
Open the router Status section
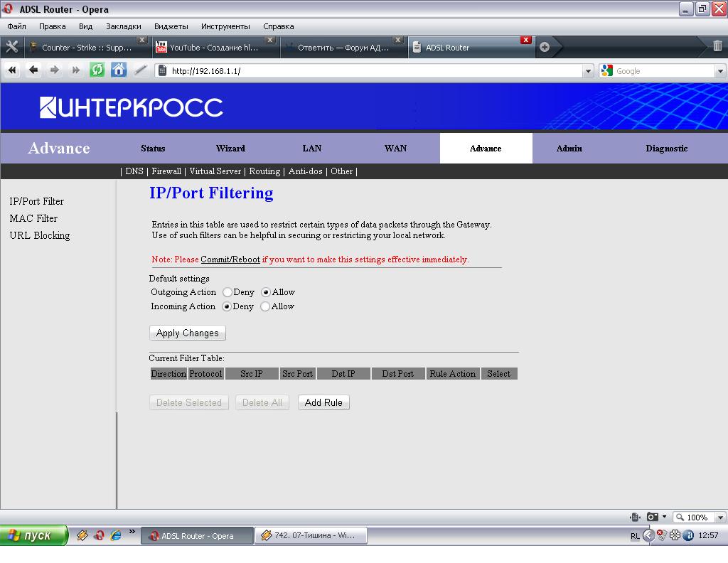click(154, 149)
